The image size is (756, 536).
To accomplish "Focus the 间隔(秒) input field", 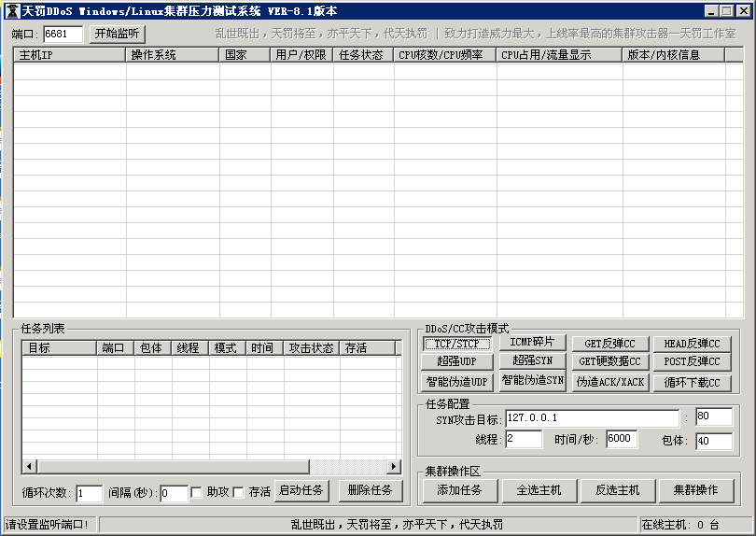I will pos(174,493).
